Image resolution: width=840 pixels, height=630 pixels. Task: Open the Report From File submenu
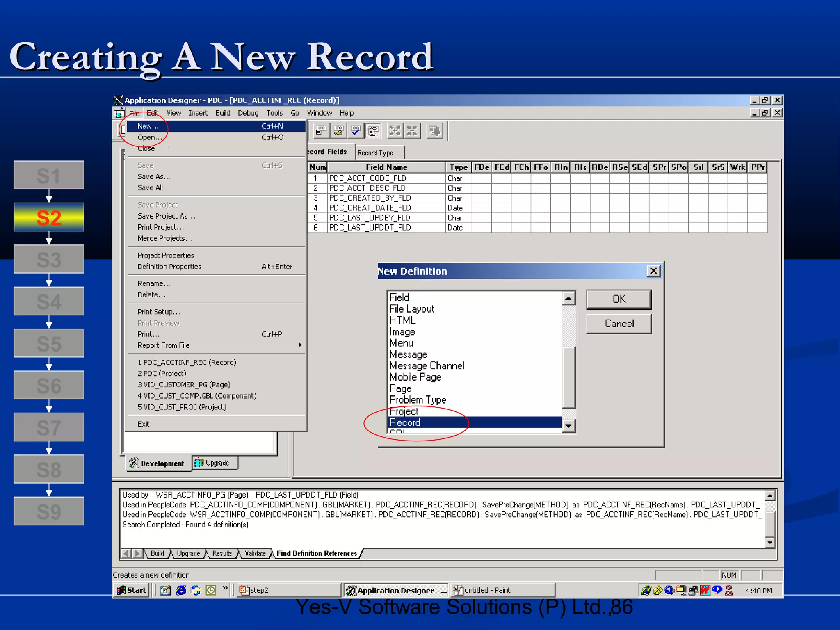click(x=216, y=345)
